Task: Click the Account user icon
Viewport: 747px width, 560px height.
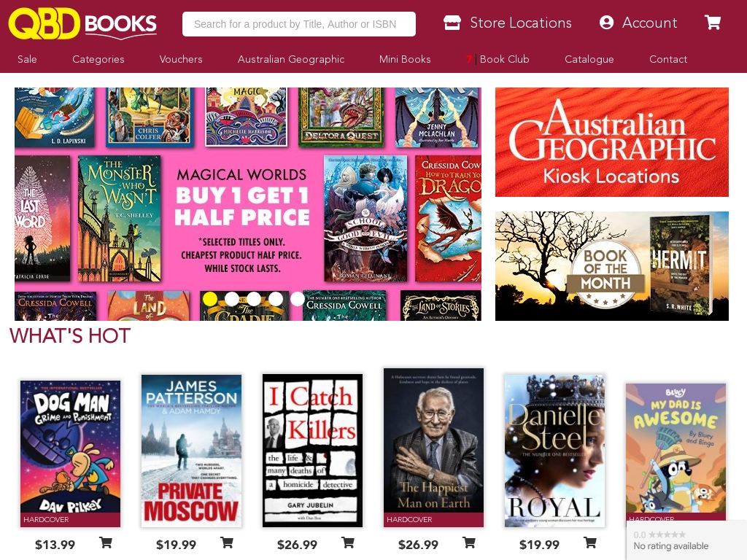Action: tap(606, 23)
